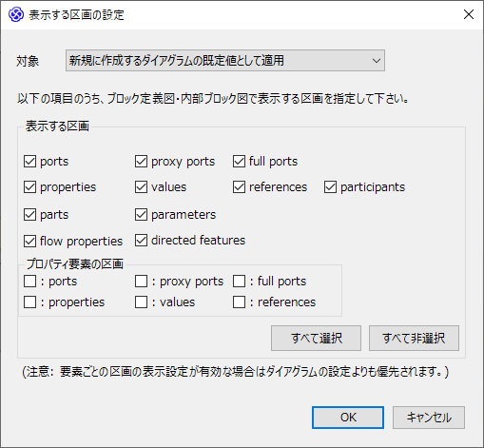This screenshot has height=448, width=484.
Task: Uncheck the ports compartment checkbox
Action: pyautogui.click(x=29, y=162)
